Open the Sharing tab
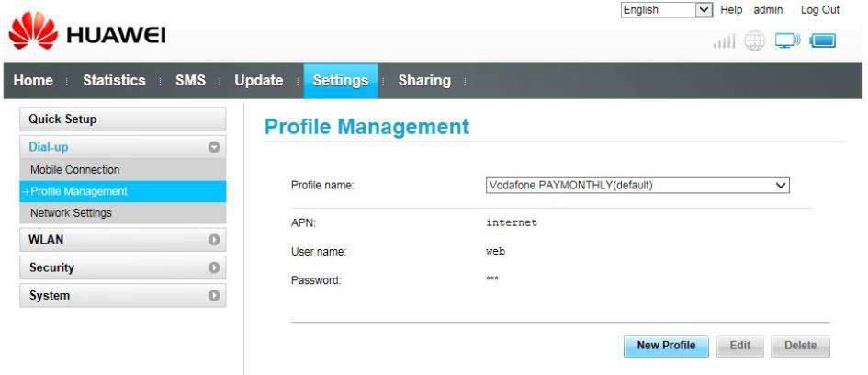This screenshot has height=375, width=868. click(x=424, y=81)
